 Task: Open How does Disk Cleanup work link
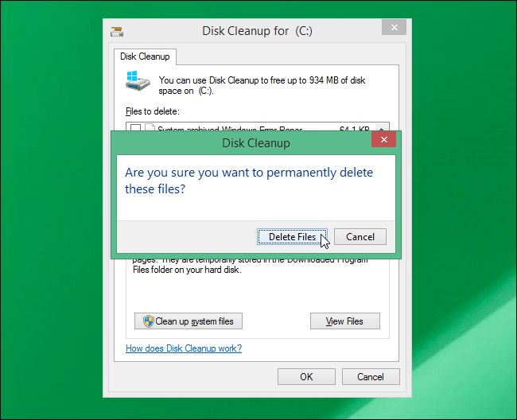(x=184, y=348)
